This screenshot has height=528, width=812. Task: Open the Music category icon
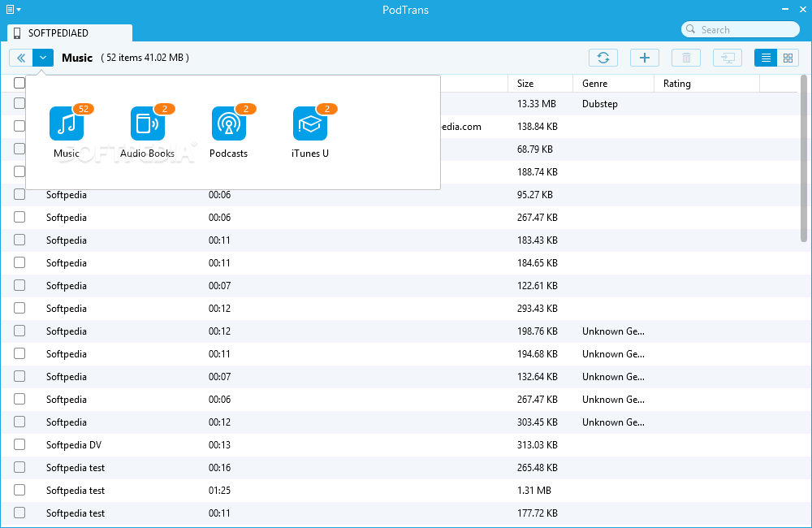(67, 123)
